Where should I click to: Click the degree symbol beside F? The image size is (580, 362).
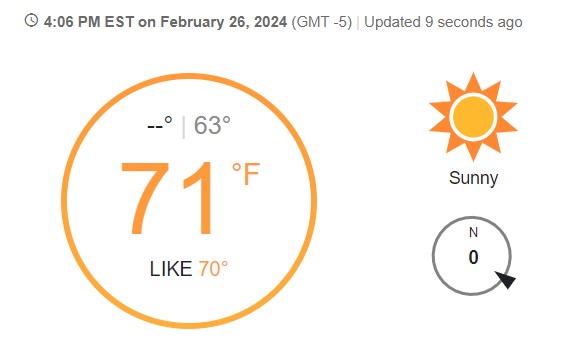tap(236, 167)
